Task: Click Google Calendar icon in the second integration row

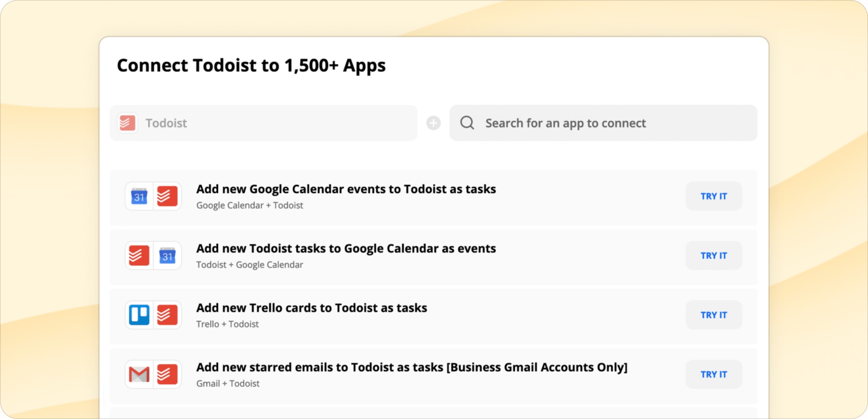Action: point(167,255)
